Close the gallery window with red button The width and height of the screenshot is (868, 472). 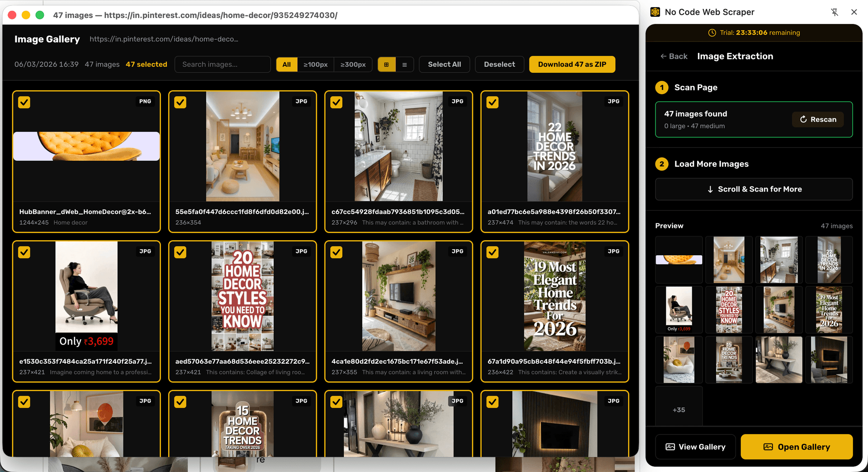pyautogui.click(x=12, y=15)
